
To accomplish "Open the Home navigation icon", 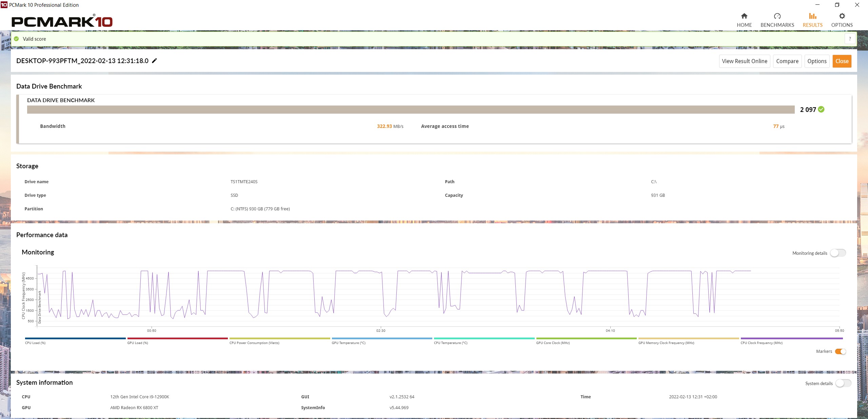I will [x=744, y=16].
